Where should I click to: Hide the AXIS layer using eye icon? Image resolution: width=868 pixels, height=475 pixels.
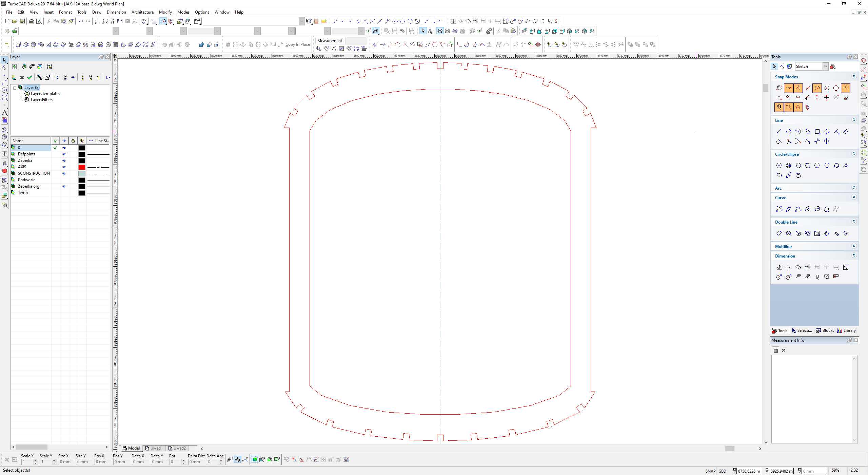coord(64,167)
